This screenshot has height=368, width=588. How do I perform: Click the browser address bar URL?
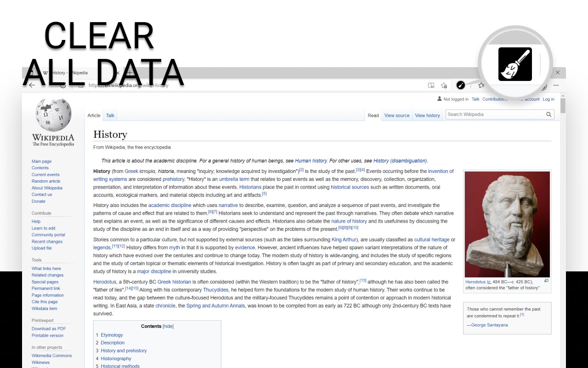click(128, 85)
